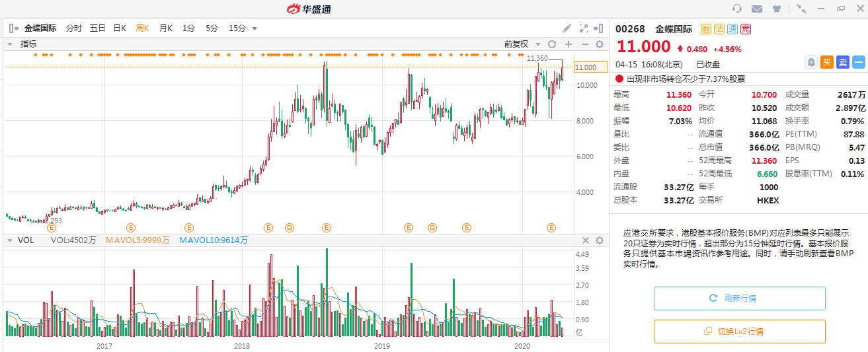Switch to the 月K tab
Image resolution: width=868 pixels, height=352 pixels.
pyautogui.click(x=165, y=28)
